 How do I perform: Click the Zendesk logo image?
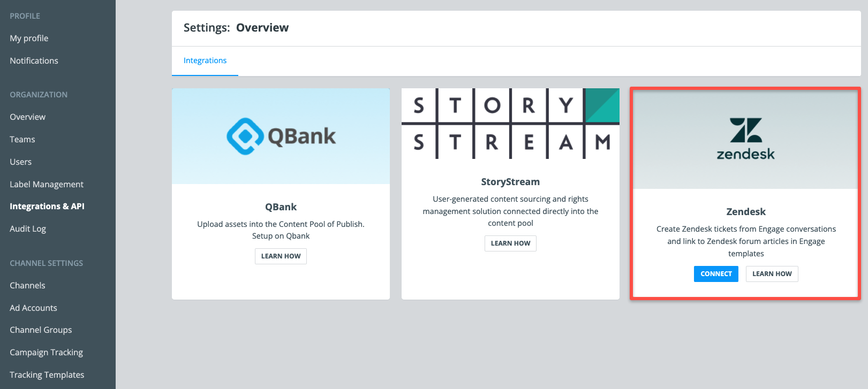tap(746, 140)
